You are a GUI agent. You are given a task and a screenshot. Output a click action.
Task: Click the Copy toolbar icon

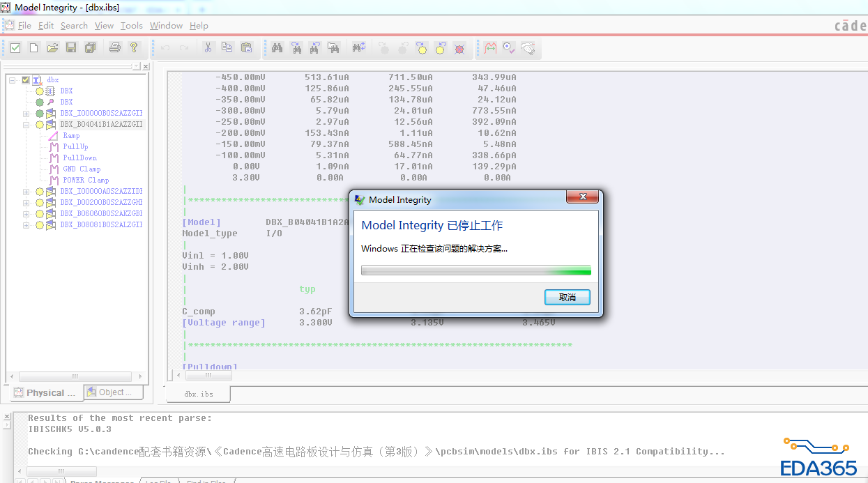(x=227, y=48)
